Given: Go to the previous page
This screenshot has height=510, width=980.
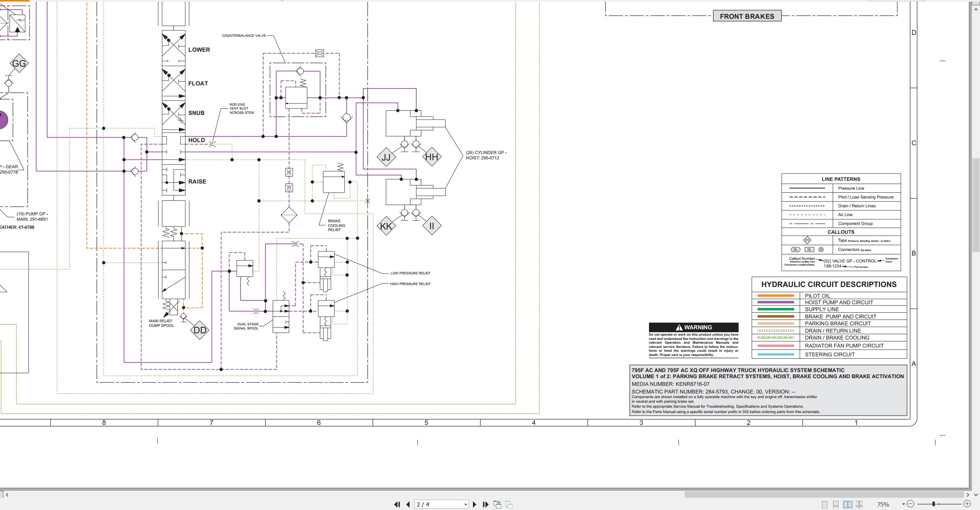Looking at the screenshot, I should coord(408,504).
